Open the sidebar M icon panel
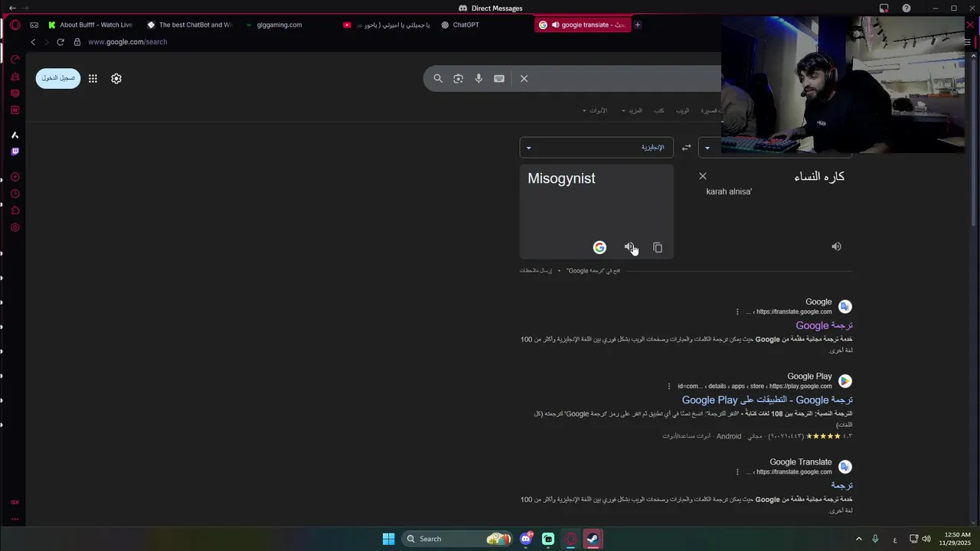 (15, 110)
